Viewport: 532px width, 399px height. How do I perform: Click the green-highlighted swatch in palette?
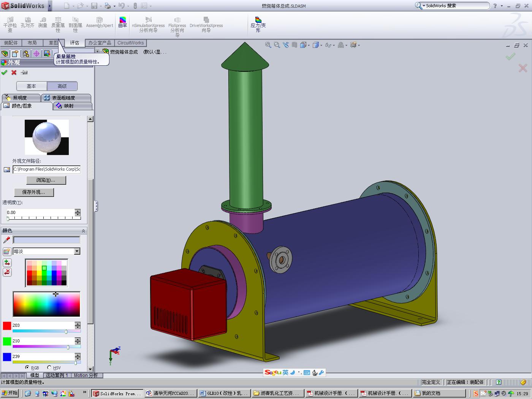pos(44,268)
